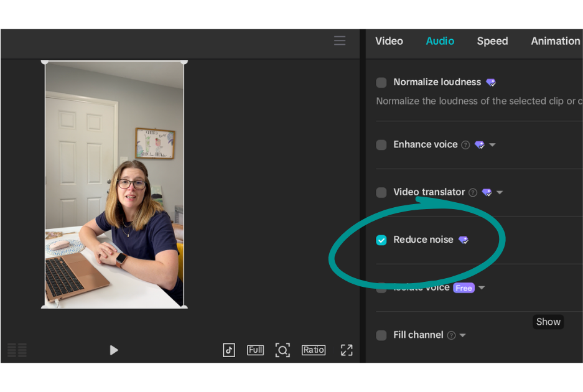The image size is (583, 392).
Task: Enable the Normalize loudness checkbox
Action: pos(381,83)
